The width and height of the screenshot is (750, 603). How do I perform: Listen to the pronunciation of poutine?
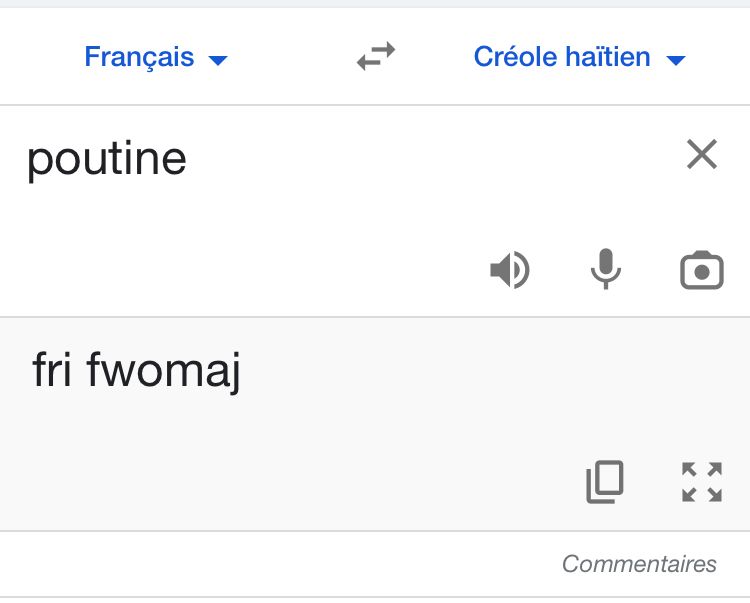coord(509,270)
